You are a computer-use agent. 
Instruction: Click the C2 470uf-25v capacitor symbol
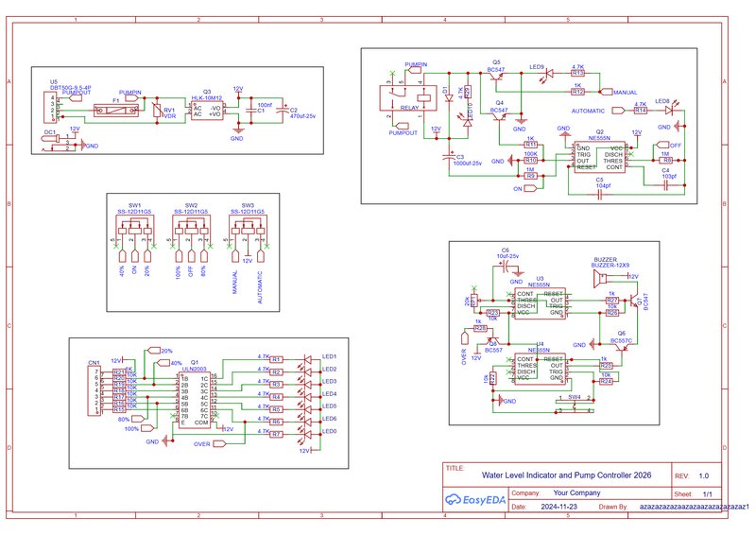pos(283,111)
